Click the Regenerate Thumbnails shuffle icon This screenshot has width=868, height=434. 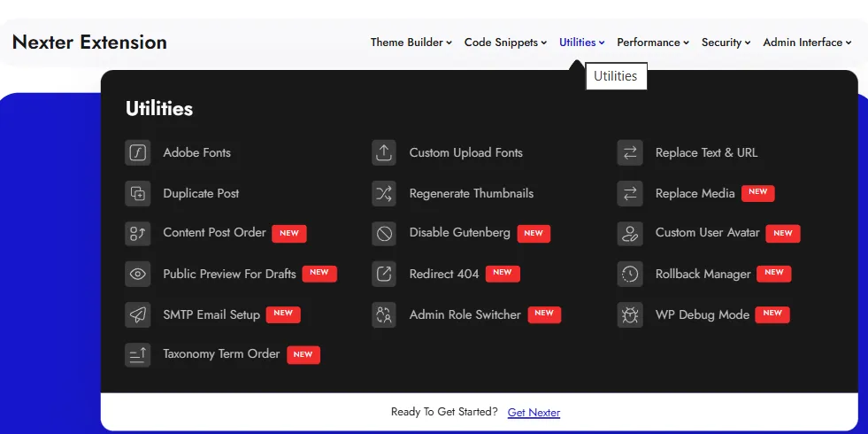coord(384,193)
